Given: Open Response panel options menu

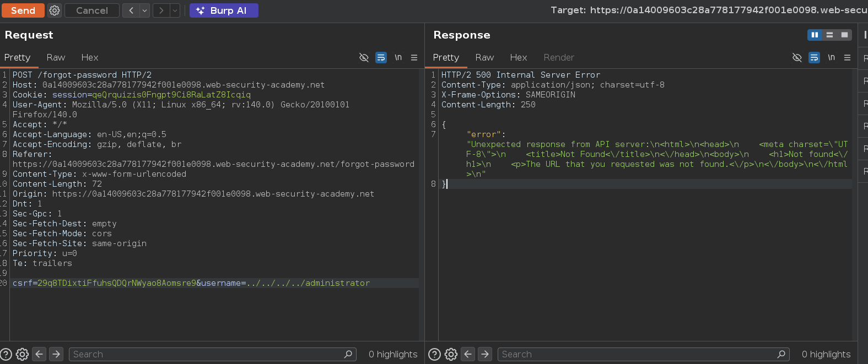Looking at the screenshot, I should pos(847,57).
